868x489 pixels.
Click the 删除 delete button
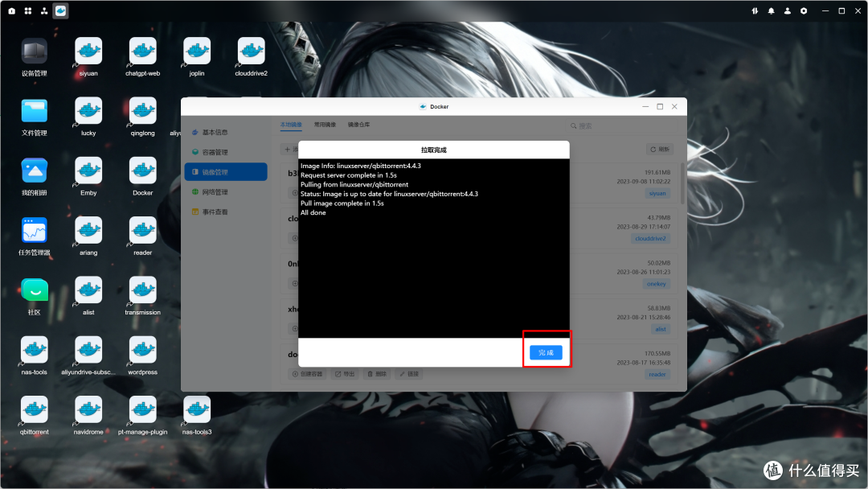point(377,374)
